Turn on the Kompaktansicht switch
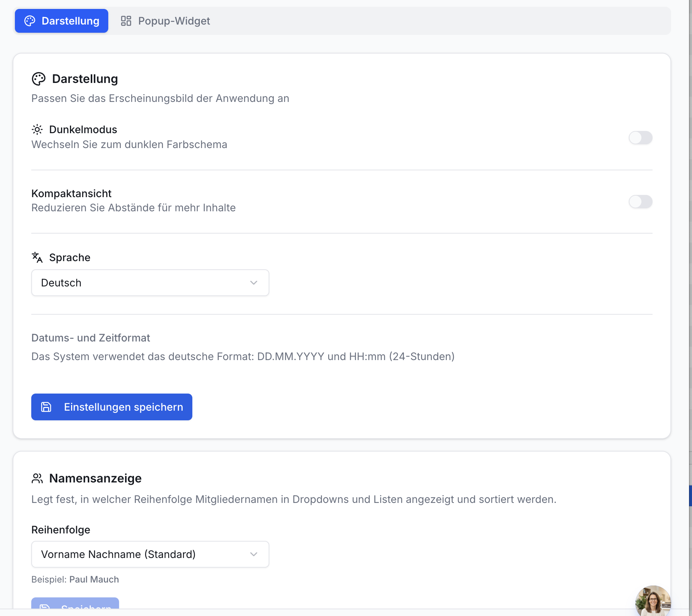 [640, 202]
